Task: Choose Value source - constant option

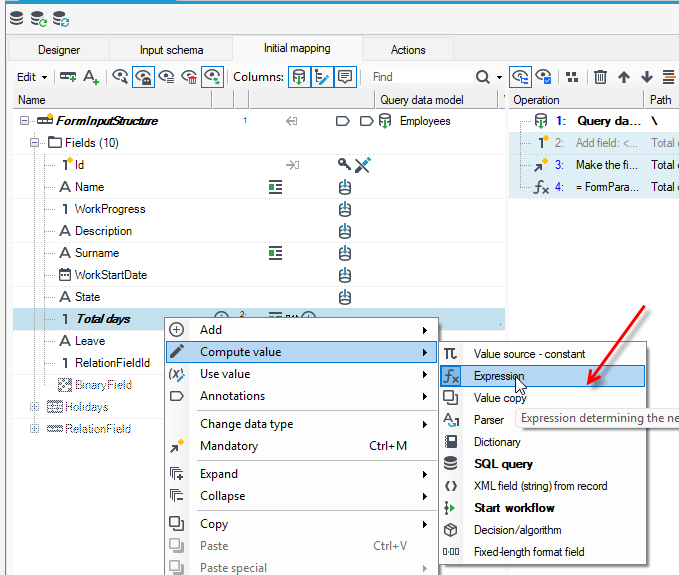Action: pyautogui.click(x=543, y=354)
